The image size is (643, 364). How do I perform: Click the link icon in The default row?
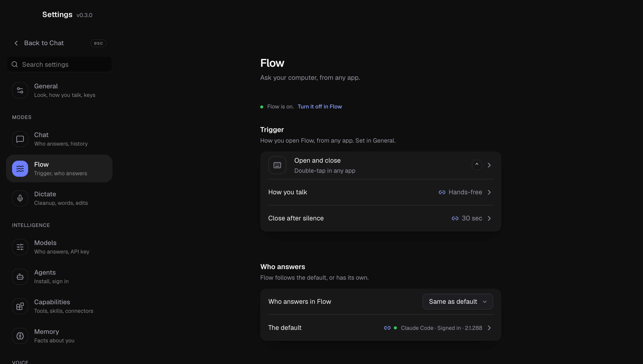387,328
